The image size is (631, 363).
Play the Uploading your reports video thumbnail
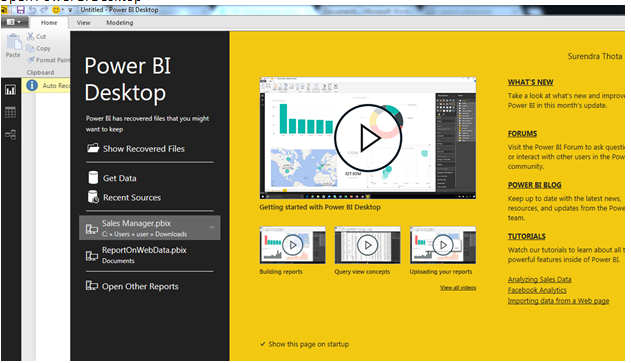click(443, 245)
